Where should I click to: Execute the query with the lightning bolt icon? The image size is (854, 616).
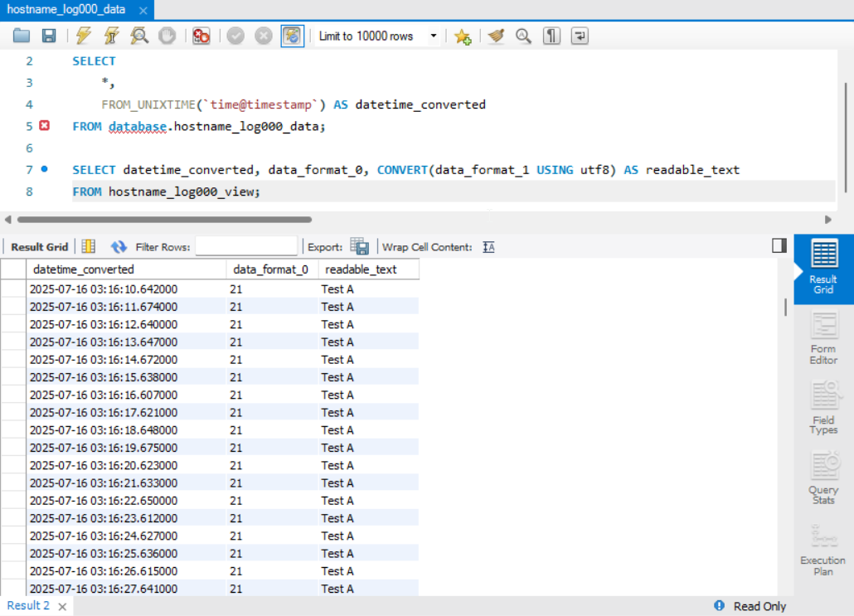84,36
